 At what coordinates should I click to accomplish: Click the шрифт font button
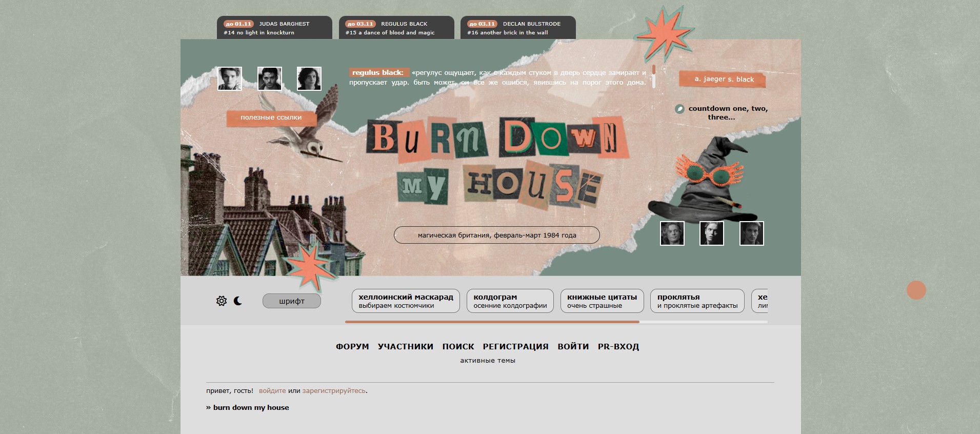click(x=291, y=301)
